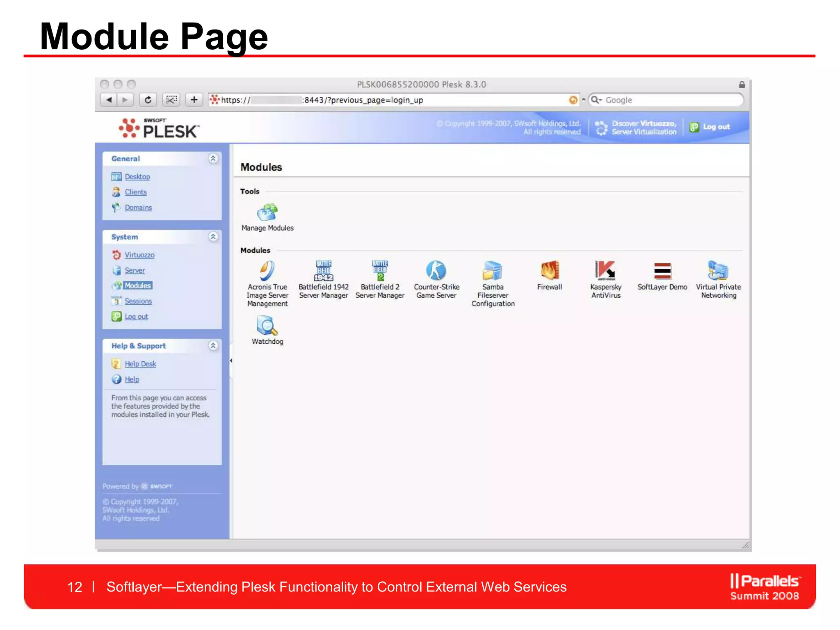Open the Sessions link
Viewport: 840px width, 630px height.
pos(138,301)
